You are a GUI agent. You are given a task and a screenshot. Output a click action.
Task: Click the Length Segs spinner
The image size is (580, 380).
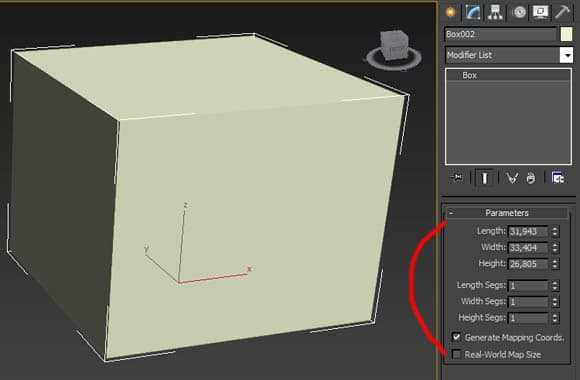(555, 286)
